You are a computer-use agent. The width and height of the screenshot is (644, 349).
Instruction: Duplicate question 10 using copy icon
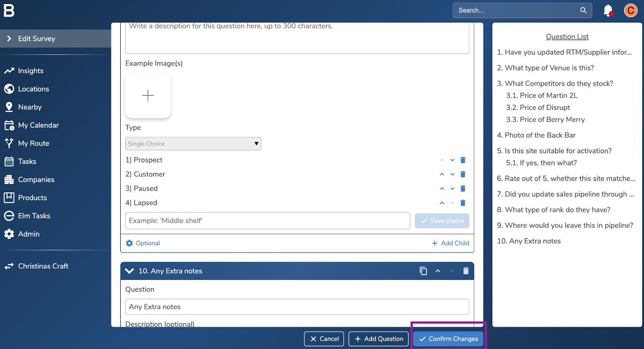click(423, 271)
